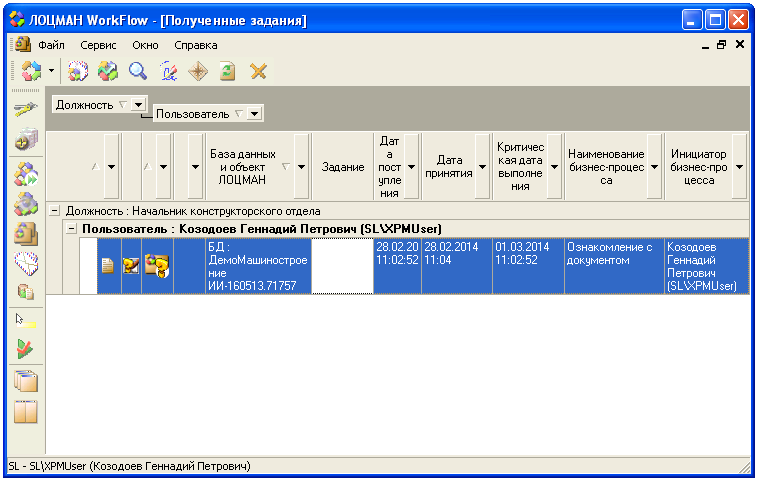Sort by База данных и объект ЛОЦМАН header
759x483 pixels.
[243, 167]
